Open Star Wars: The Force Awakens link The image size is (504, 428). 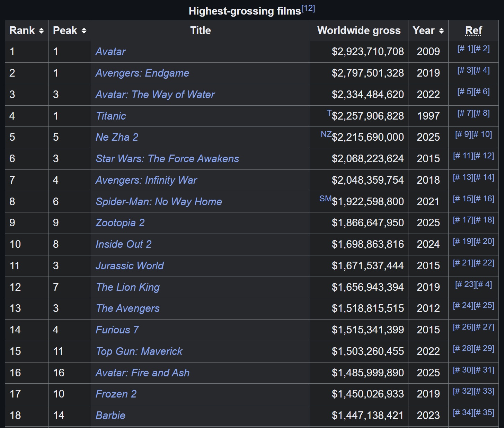[167, 159]
